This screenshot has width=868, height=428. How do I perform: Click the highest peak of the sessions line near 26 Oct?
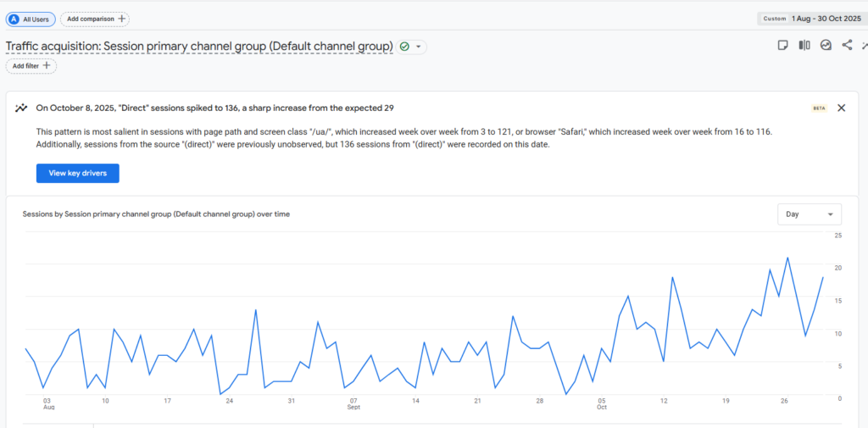pyautogui.click(x=787, y=258)
